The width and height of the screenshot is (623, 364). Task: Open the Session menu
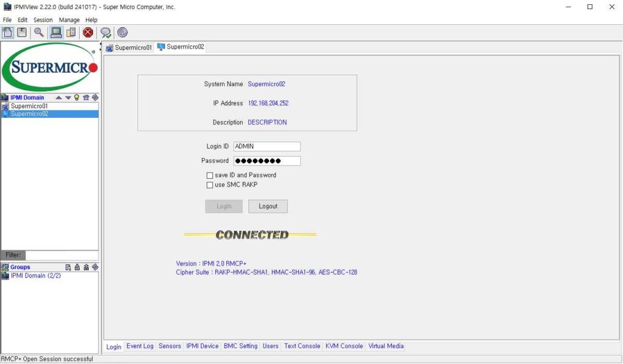pos(43,20)
